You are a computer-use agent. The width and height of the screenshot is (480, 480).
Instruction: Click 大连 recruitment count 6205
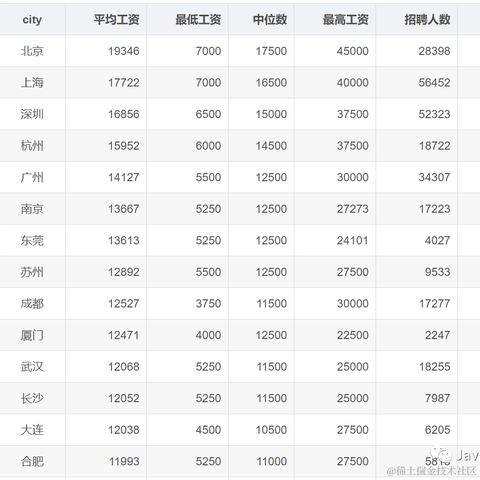438,430
